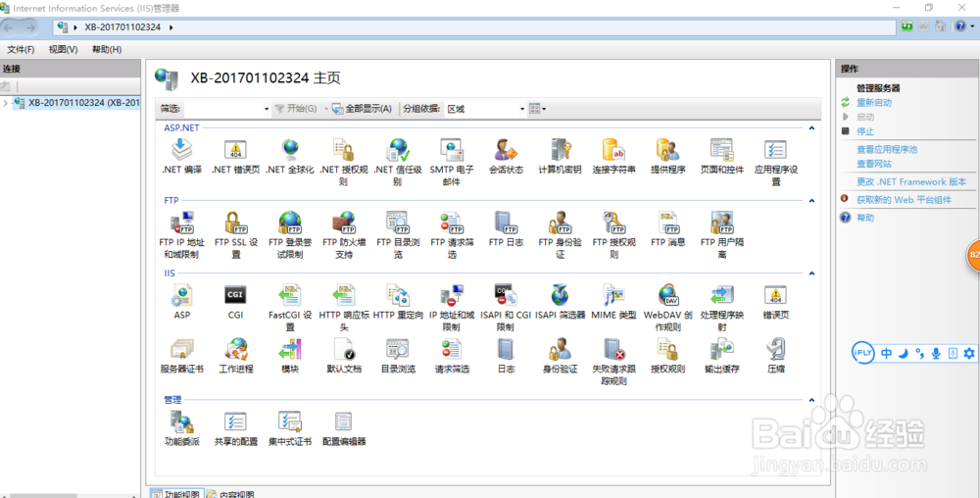This screenshot has width=980, height=498.
Task: Collapse the IIS group section
Action: (x=811, y=274)
